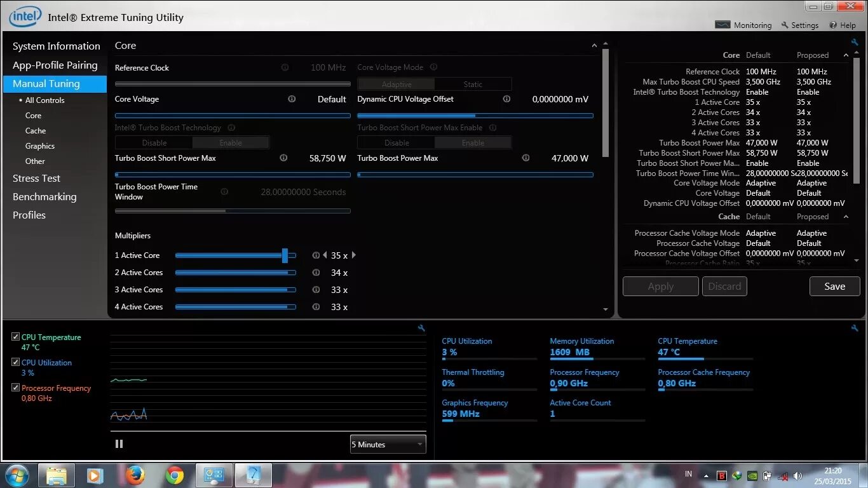Open the Stress Test section
The width and height of the screenshot is (868, 488).
point(37,179)
